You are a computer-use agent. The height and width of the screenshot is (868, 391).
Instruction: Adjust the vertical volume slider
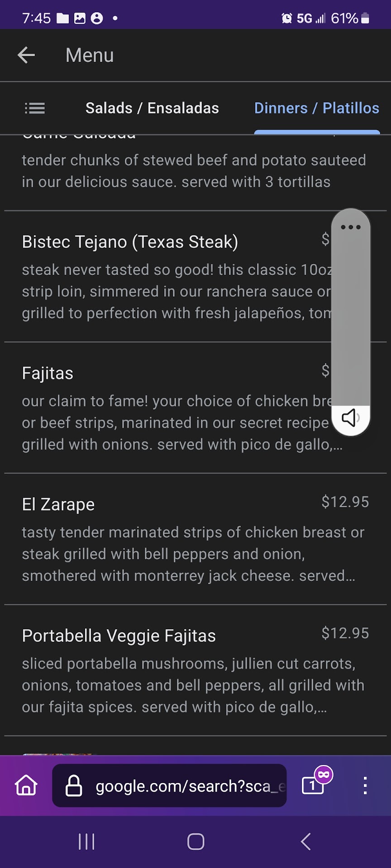tap(351, 316)
